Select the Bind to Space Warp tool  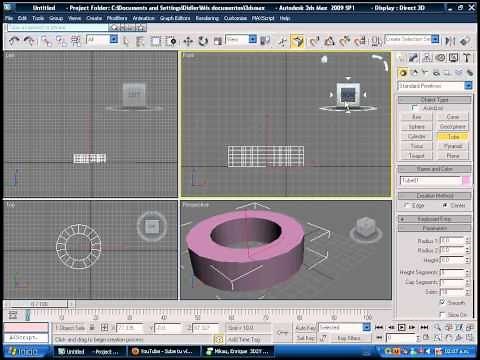[x=76, y=41]
